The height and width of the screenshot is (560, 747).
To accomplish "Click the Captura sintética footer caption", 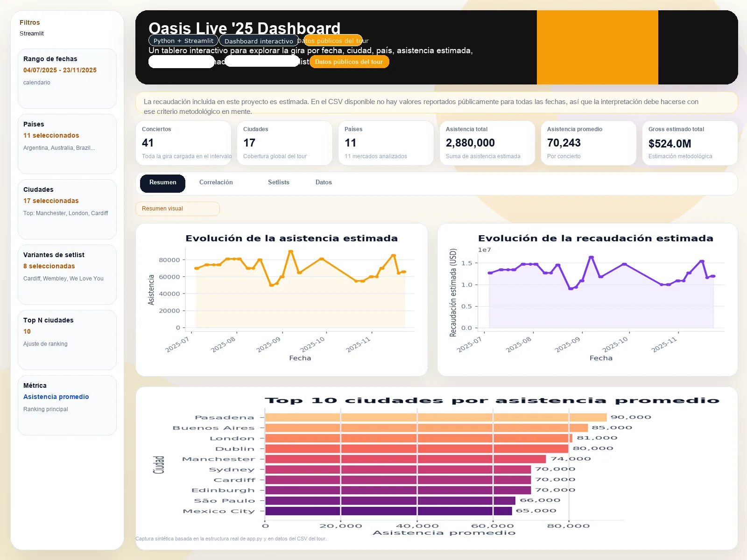I will [x=231, y=539].
